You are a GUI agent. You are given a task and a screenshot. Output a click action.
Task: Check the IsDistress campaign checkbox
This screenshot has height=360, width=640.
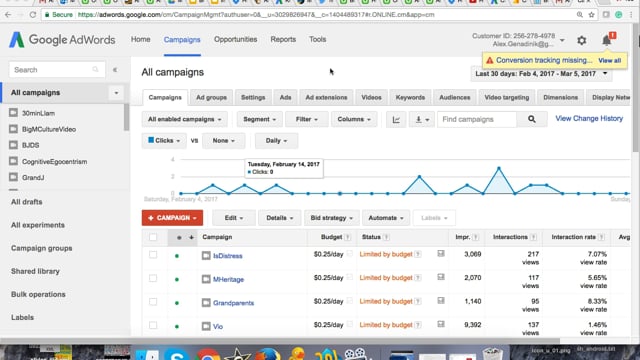153,255
